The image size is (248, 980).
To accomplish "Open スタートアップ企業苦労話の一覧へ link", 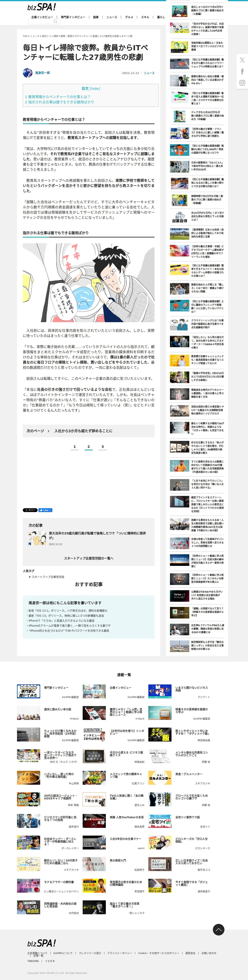I will tap(89, 558).
